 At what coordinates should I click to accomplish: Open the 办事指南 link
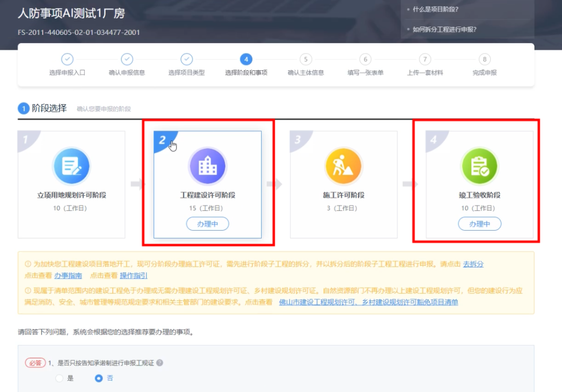point(68,275)
